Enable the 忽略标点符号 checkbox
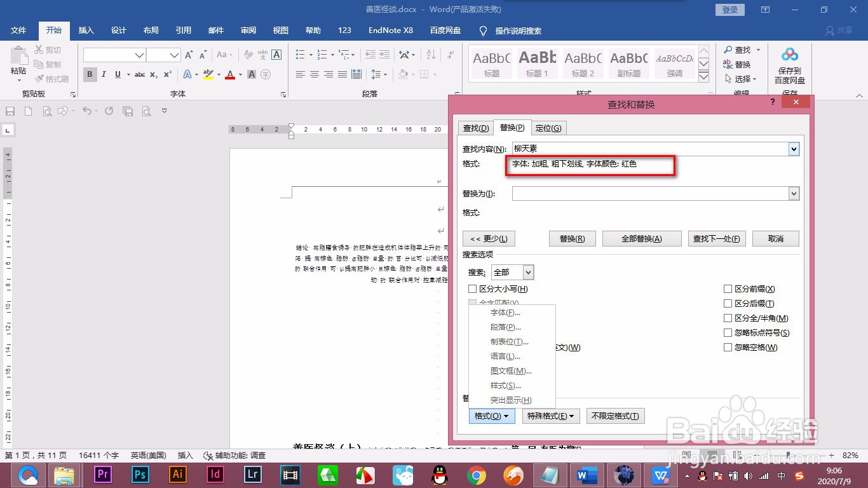868x488 pixels. 728,333
